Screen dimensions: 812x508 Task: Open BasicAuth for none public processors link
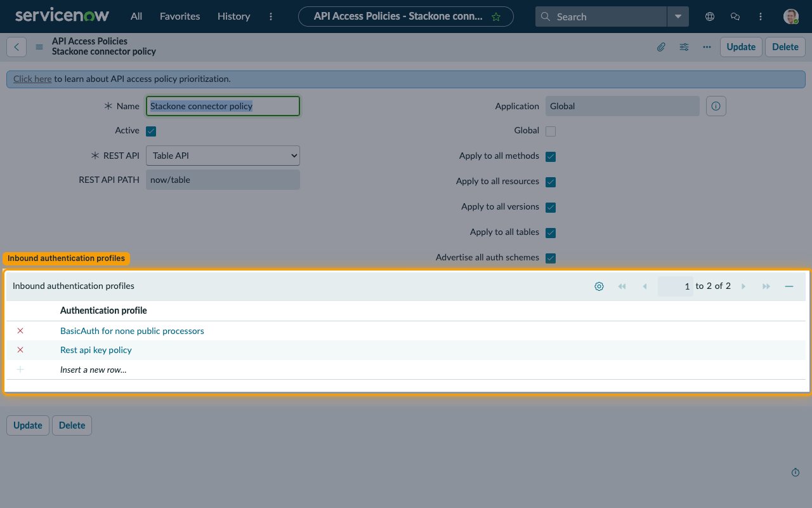click(x=132, y=331)
